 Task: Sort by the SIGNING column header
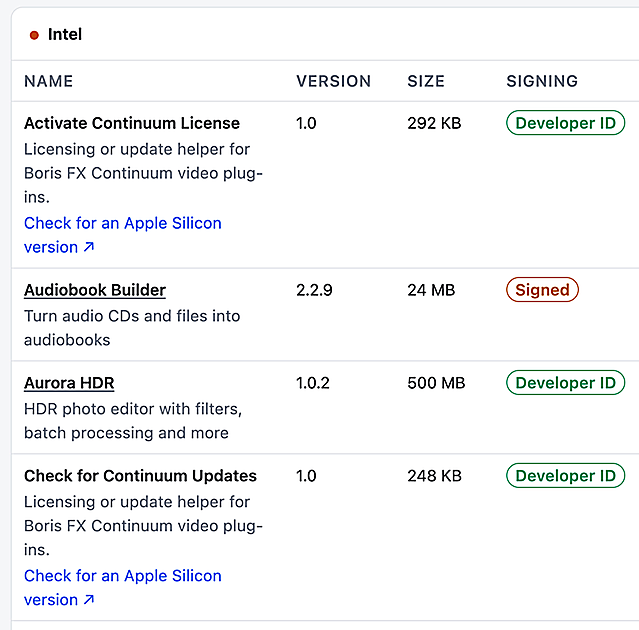tap(542, 81)
